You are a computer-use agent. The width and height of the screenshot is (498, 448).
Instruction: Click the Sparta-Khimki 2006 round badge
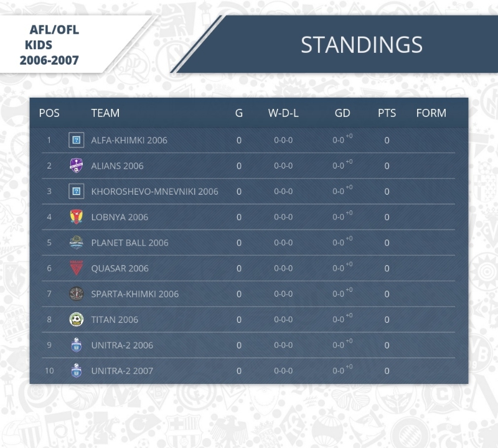(76, 294)
